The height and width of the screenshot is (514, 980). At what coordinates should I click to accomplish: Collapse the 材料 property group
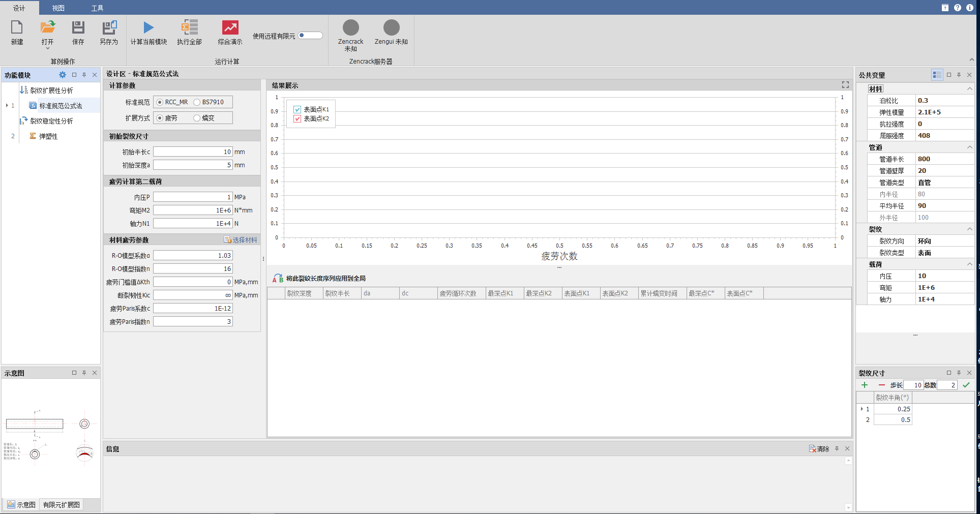click(970, 88)
